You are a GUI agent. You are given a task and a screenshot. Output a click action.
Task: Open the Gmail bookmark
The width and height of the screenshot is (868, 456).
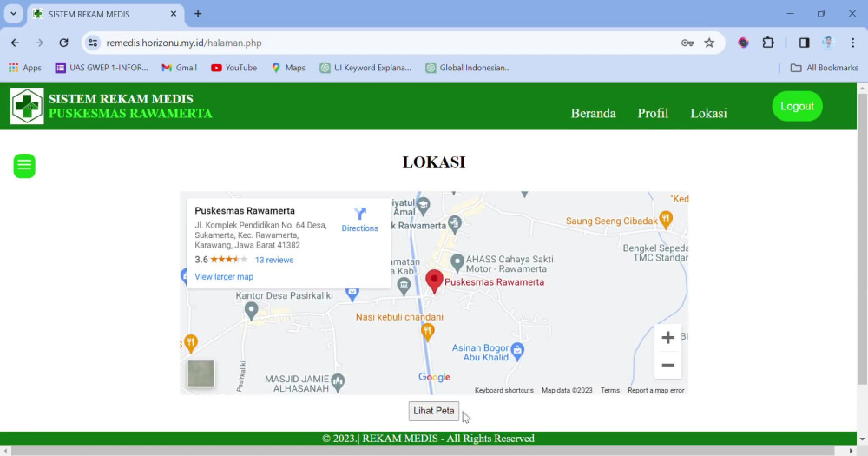pos(179,68)
